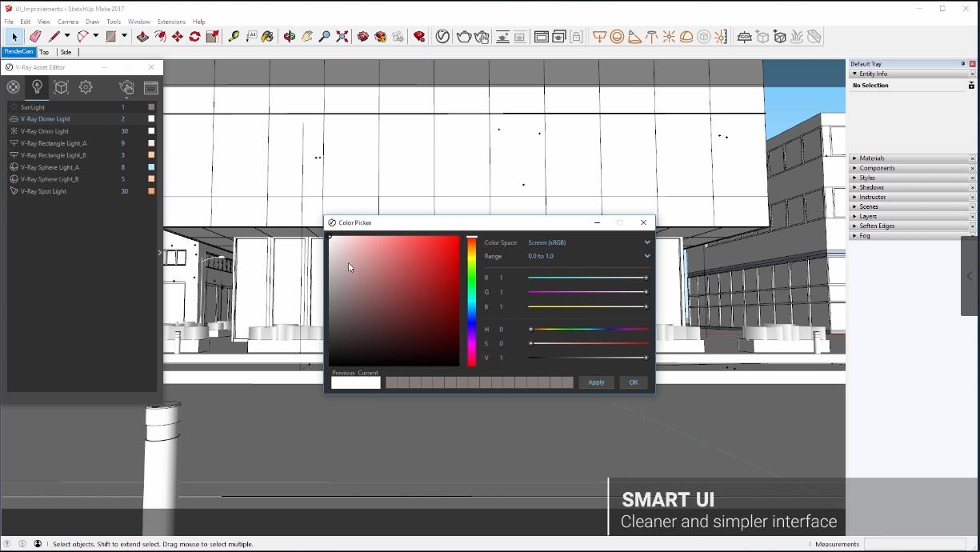
Task: Expand the Materials tray panel
Action: click(x=872, y=158)
